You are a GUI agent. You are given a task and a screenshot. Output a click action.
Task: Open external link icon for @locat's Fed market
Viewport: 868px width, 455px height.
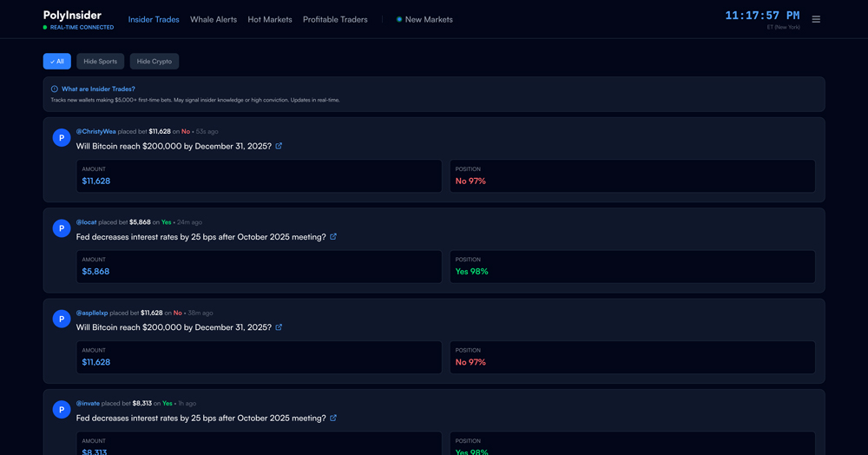pos(333,236)
